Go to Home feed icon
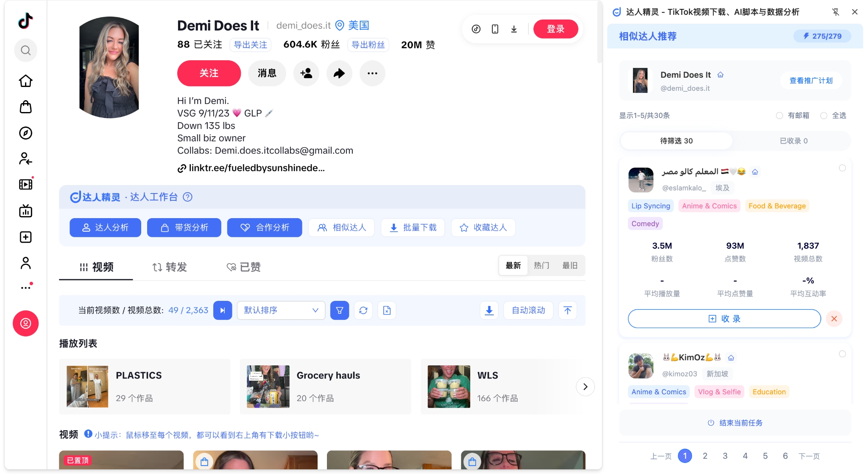Viewport: 868px width, 474px height. pyautogui.click(x=25, y=81)
